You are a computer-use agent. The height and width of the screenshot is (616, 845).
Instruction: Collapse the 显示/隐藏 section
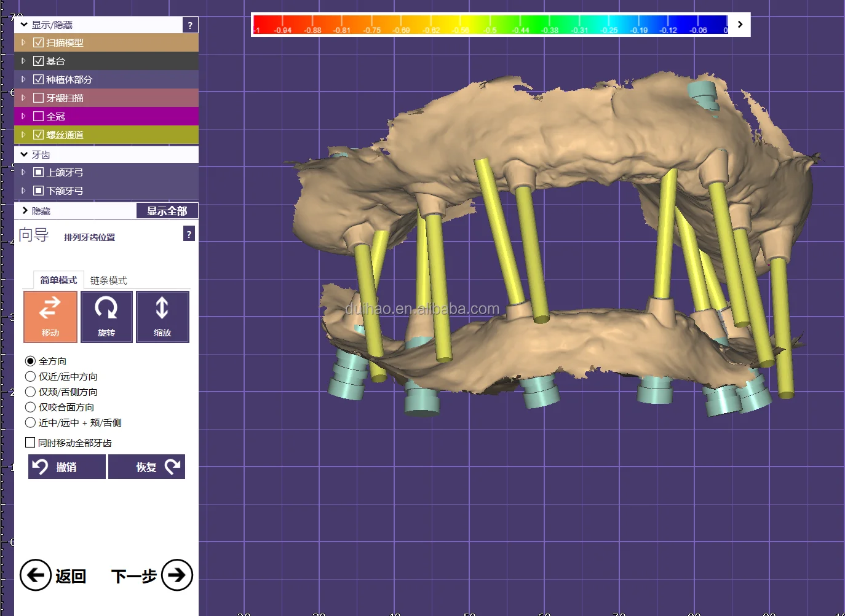(x=24, y=25)
